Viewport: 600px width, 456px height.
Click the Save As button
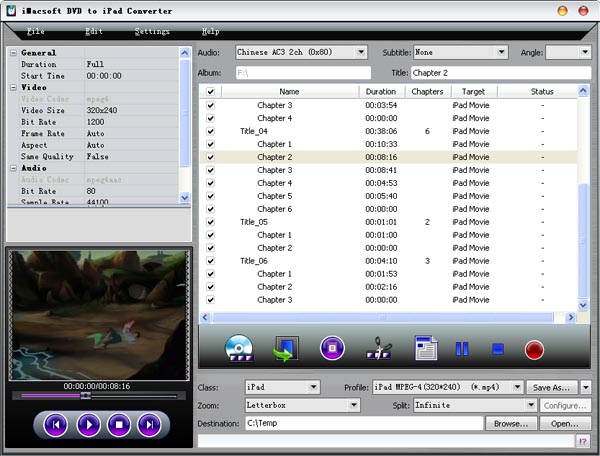click(x=552, y=387)
